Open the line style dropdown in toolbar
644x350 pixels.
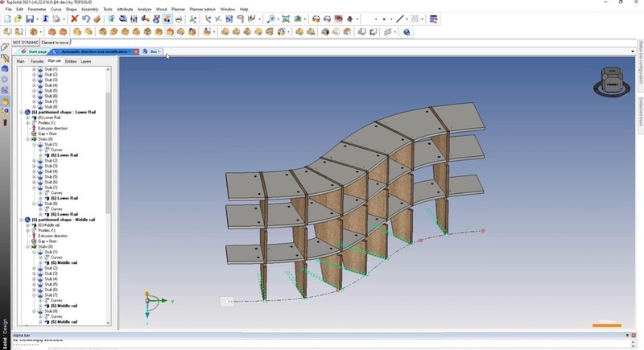click(405, 19)
